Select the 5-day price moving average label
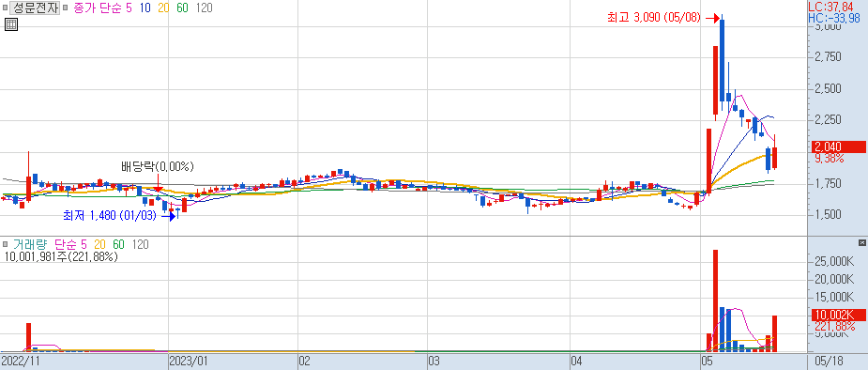868x370 pixels. [129, 8]
